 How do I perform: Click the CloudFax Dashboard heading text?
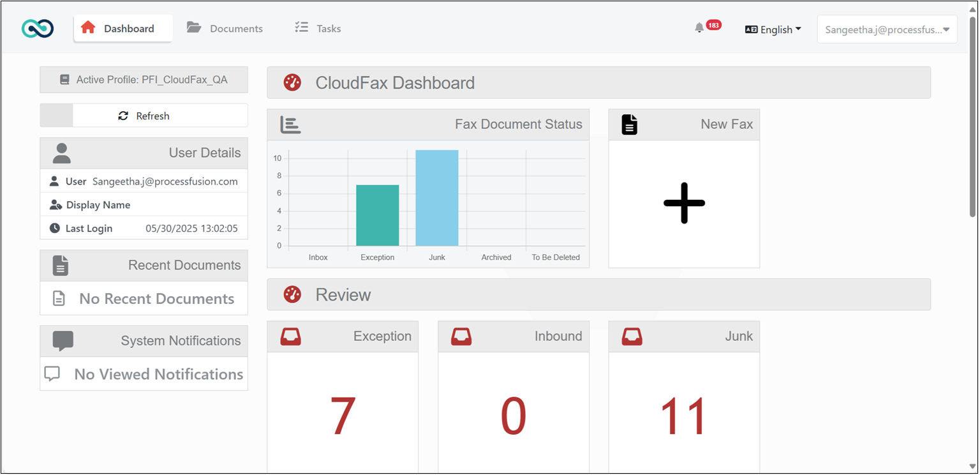click(395, 82)
